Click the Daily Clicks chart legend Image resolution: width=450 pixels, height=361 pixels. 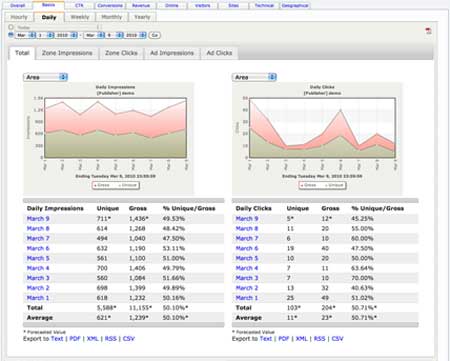pos(322,185)
